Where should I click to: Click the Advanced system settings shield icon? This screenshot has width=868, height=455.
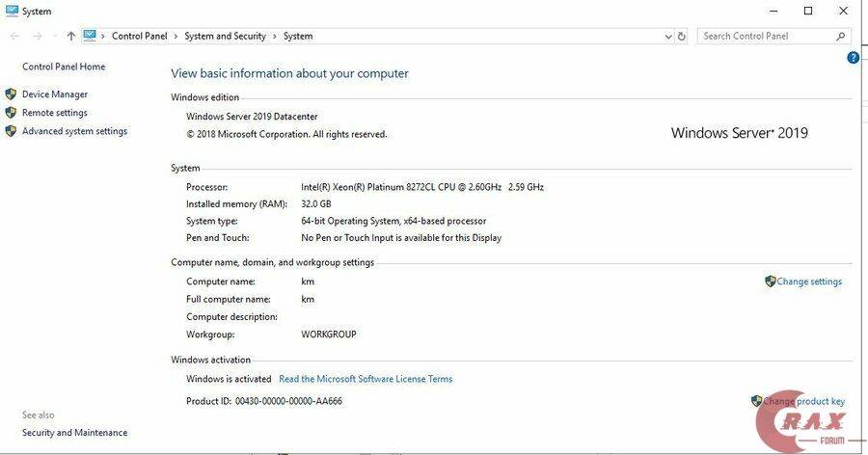[11, 131]
